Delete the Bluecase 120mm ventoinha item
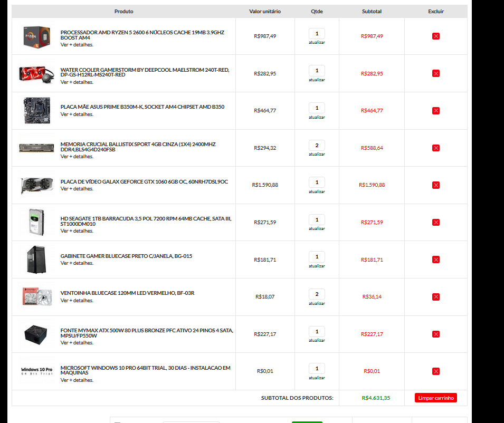This screenshot has width=504, height=423. (x=435, y=297)
